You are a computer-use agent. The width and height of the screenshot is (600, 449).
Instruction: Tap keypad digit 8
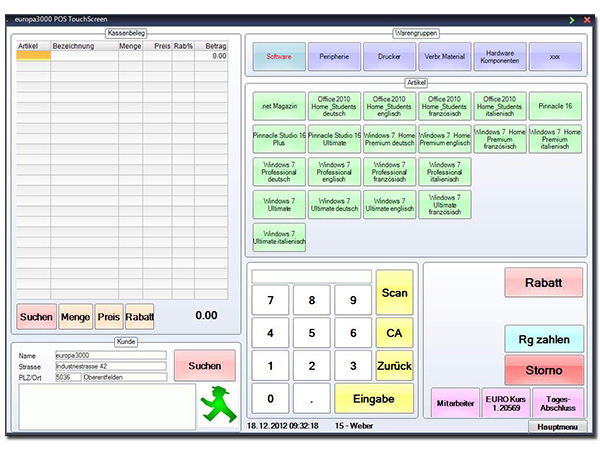point(311,300)
